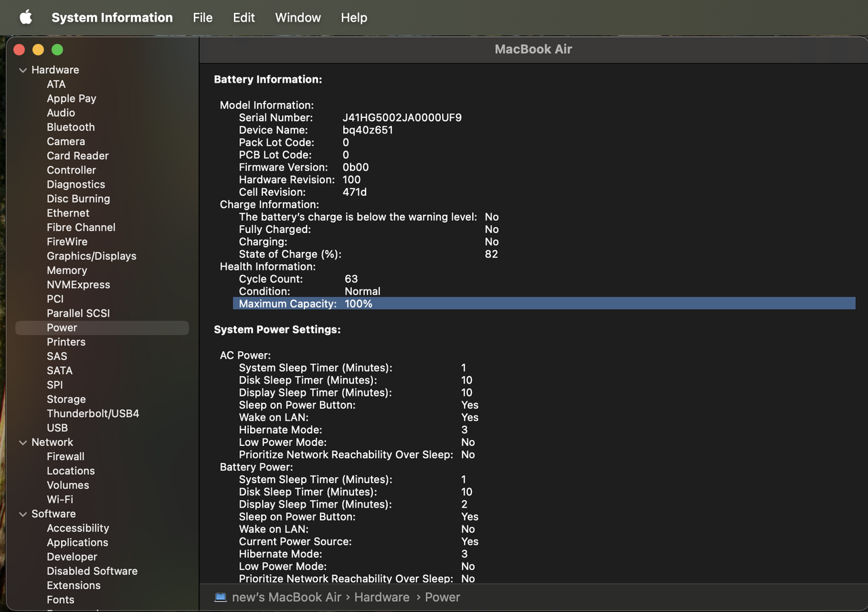Select Storage in the sidebar
Screen dimensions: 868x612
point(66,399)
